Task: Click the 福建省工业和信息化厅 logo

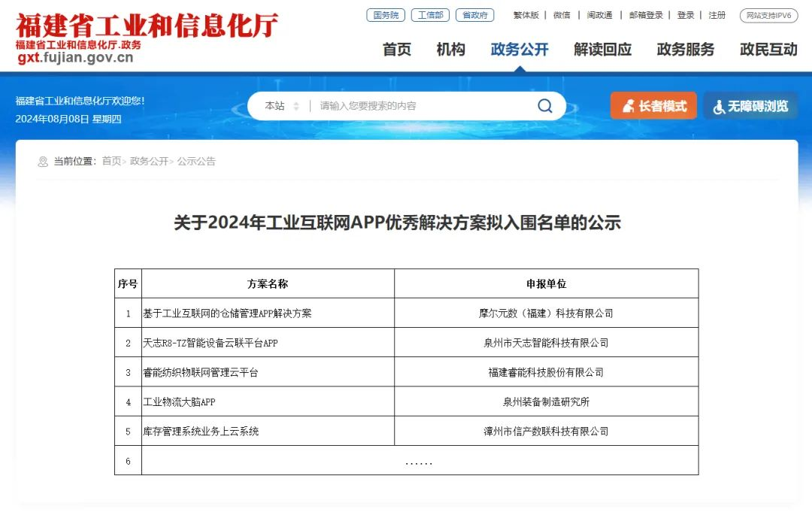Action: pyautogui.click(x=143, y=35)
